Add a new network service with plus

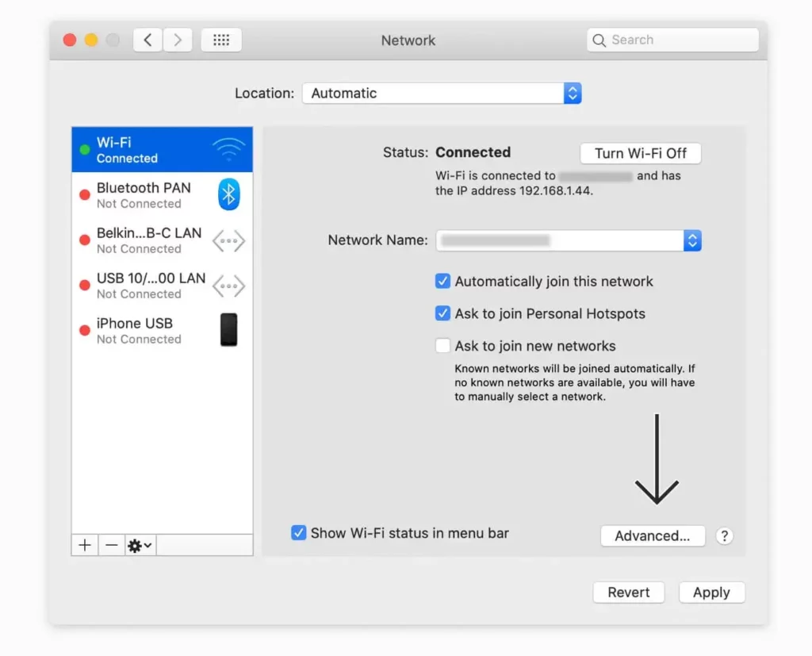tap(84, 546)
